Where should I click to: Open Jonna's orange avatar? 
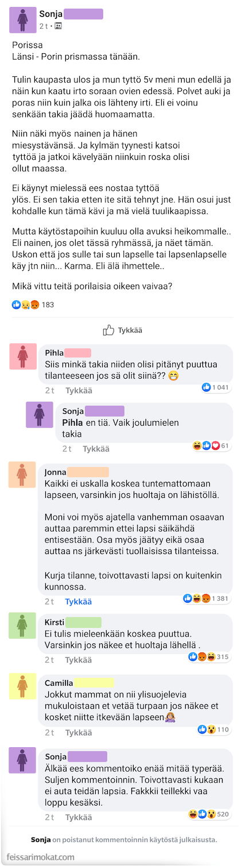pyautogui.click(x=22, y=475)
